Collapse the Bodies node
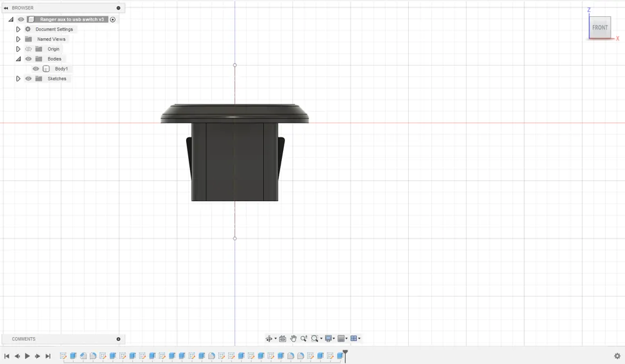The width and height of the screenshot is (625, 364). coord(18,59)
